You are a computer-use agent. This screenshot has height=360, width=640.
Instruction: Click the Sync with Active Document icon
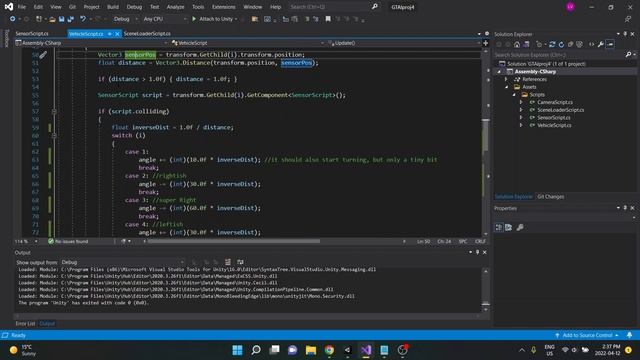(552, 44)
